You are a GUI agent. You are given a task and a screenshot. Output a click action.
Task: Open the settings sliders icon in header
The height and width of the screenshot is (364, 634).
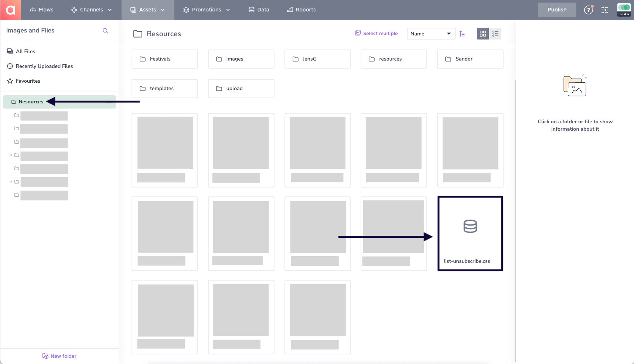[x=605, y=10]
